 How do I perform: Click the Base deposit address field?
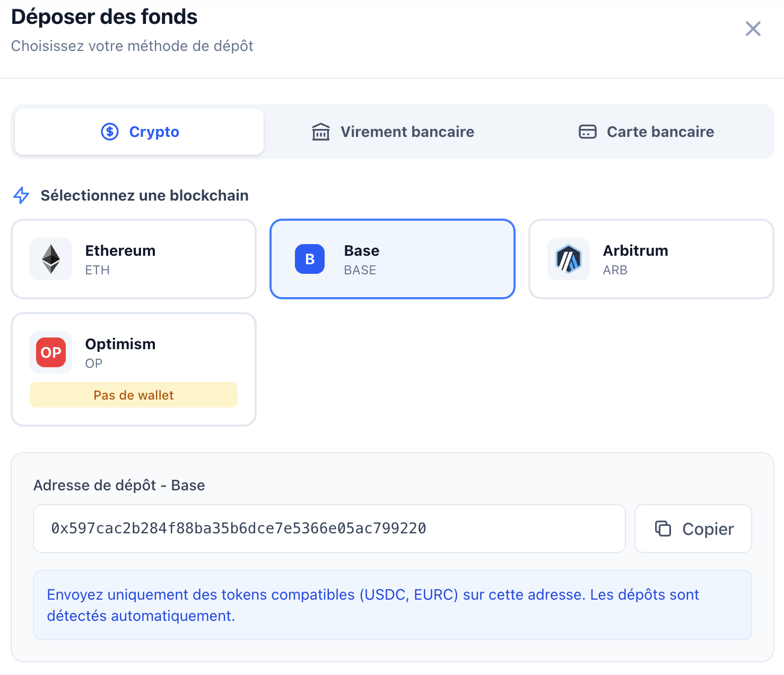pos(329,529)
